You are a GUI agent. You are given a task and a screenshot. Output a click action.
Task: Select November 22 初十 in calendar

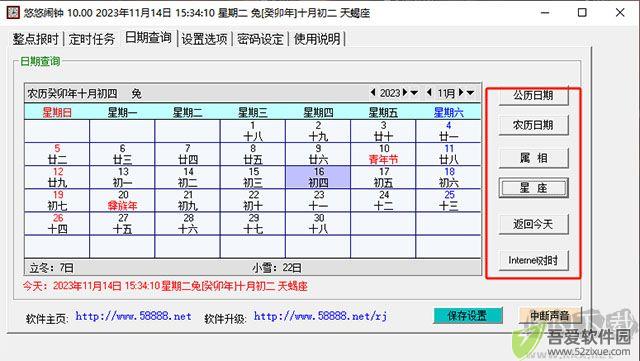pyautogui.click(x=253, y=201)
